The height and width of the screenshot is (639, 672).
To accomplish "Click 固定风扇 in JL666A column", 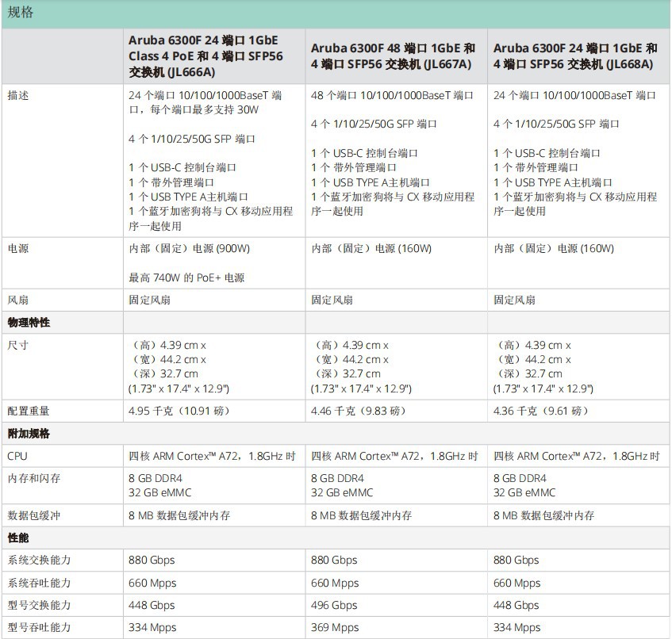I will (x=150, y=300).
